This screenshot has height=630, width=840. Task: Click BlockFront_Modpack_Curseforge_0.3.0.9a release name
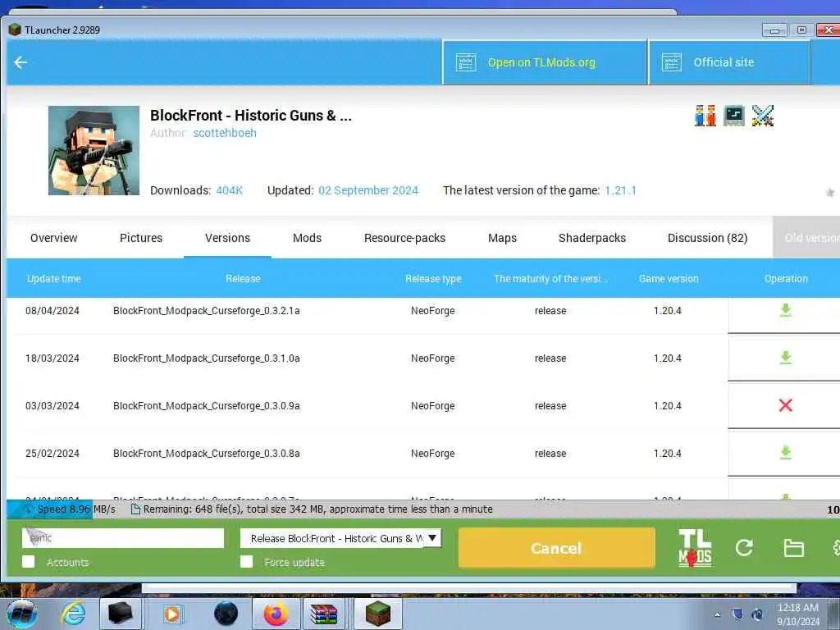click(x=207, y=406)
